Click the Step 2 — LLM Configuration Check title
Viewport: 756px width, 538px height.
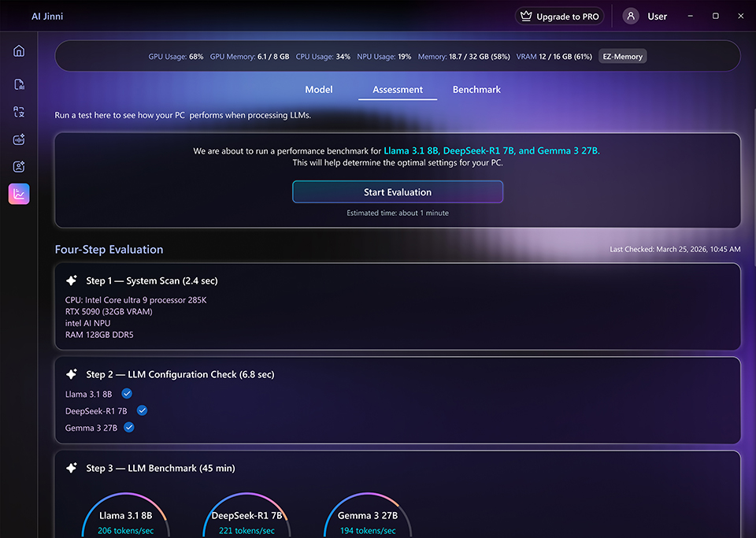click(180, 375)
